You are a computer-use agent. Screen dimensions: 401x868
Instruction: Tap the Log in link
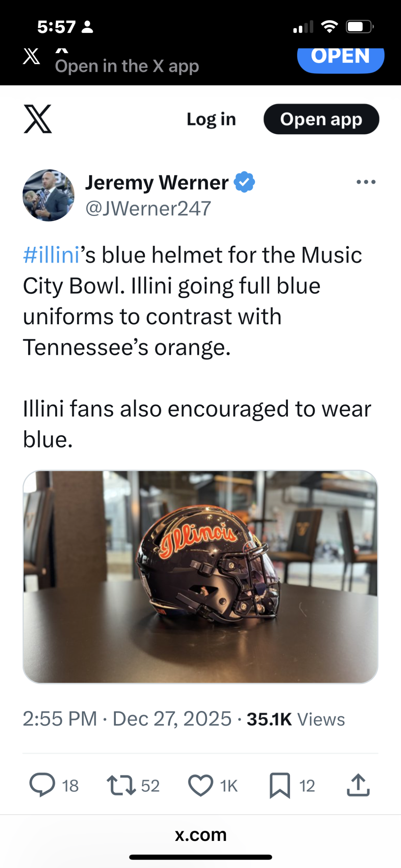click(x=211, y=119)
